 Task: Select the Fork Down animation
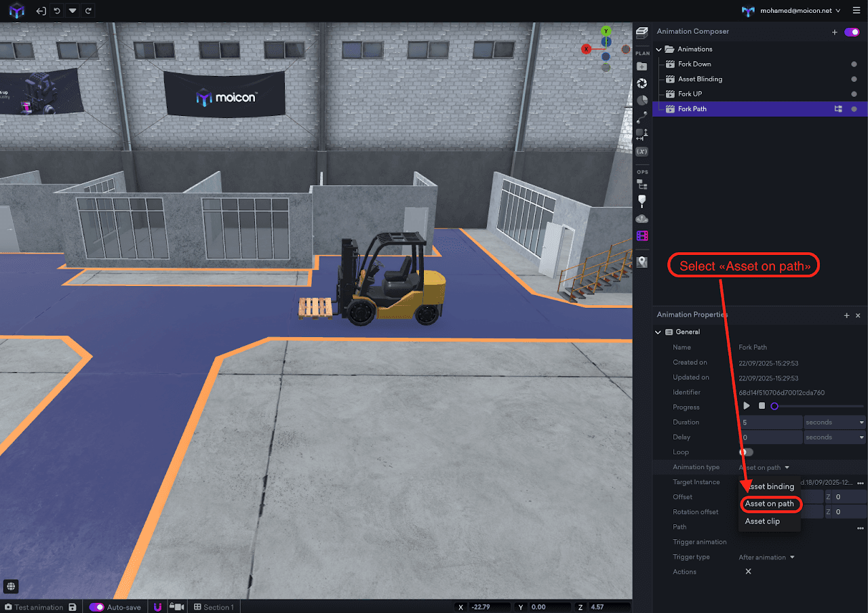pos(694,64)
